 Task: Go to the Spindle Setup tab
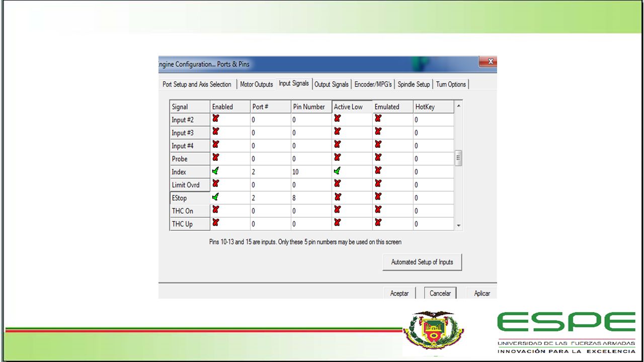[x=414, y=84]
